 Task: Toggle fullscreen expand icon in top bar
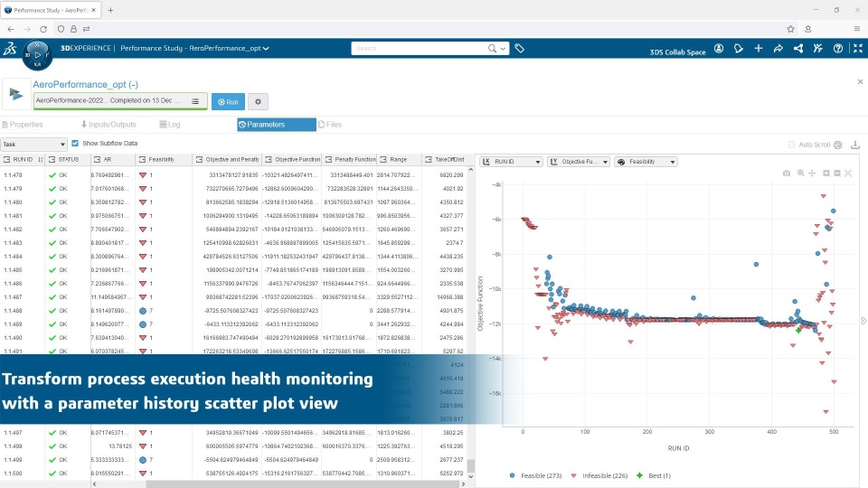(858, 49)
